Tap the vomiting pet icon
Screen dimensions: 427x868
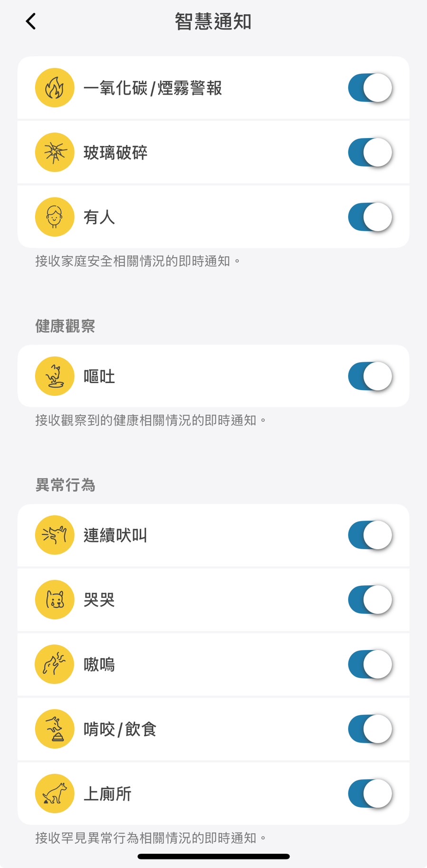[x=55, y=376]
